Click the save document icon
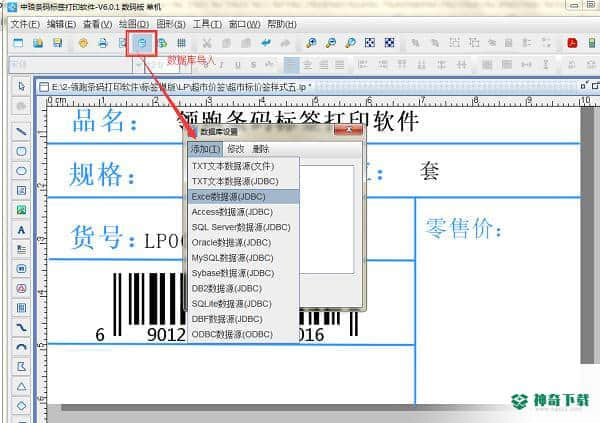The height and width of the screenshot is (423, 600). pos(57,43)
